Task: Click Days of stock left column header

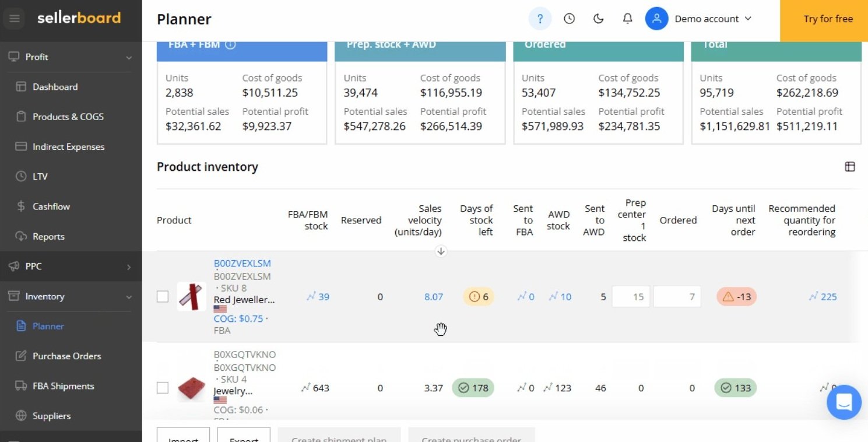Action: pyautogui.click(x=476, y=220)
